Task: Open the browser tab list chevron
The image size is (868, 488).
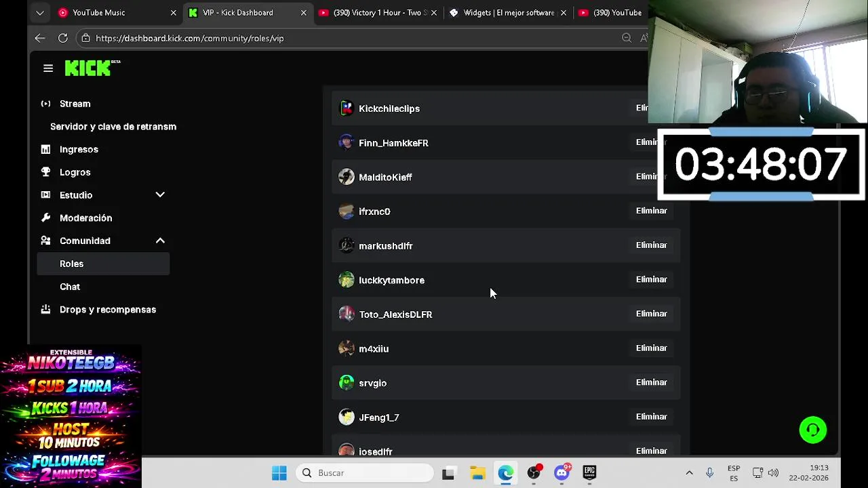Action: pos(40,12)
